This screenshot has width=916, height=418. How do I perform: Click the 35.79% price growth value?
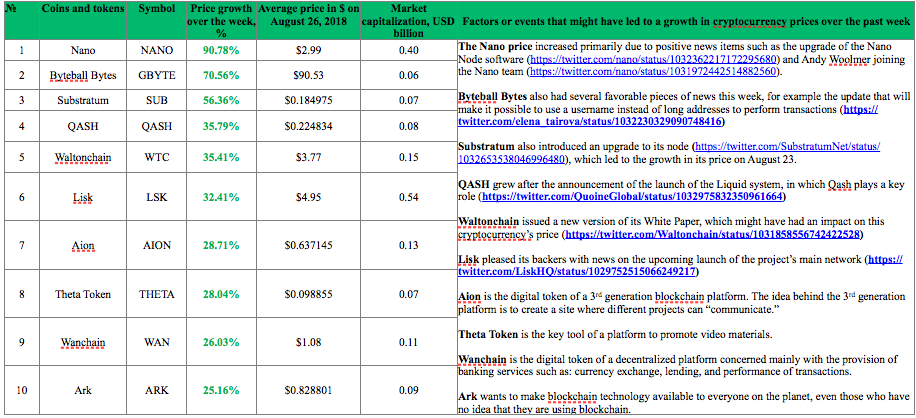221,126
